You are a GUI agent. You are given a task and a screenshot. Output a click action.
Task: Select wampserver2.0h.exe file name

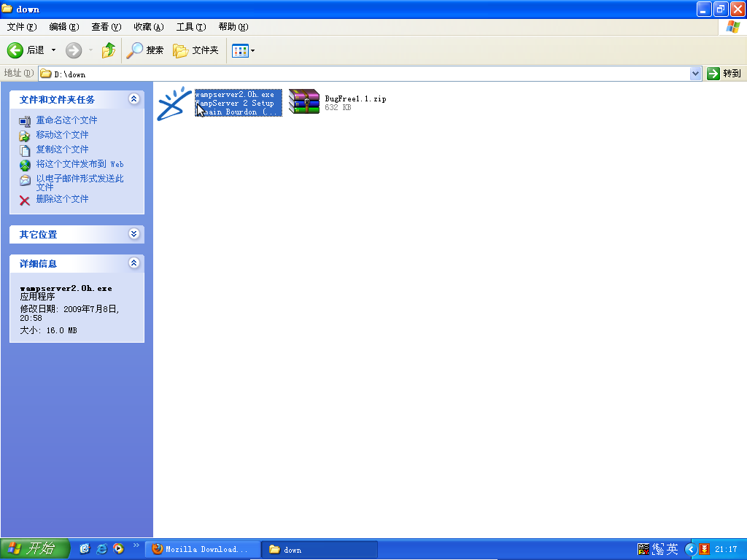[235, 95]
